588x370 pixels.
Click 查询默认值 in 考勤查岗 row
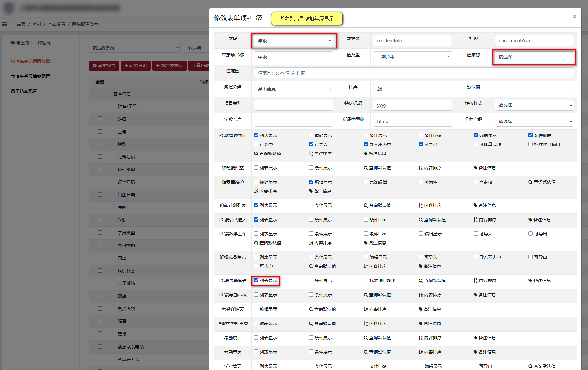pyautogui.click(x=377, y=352)
